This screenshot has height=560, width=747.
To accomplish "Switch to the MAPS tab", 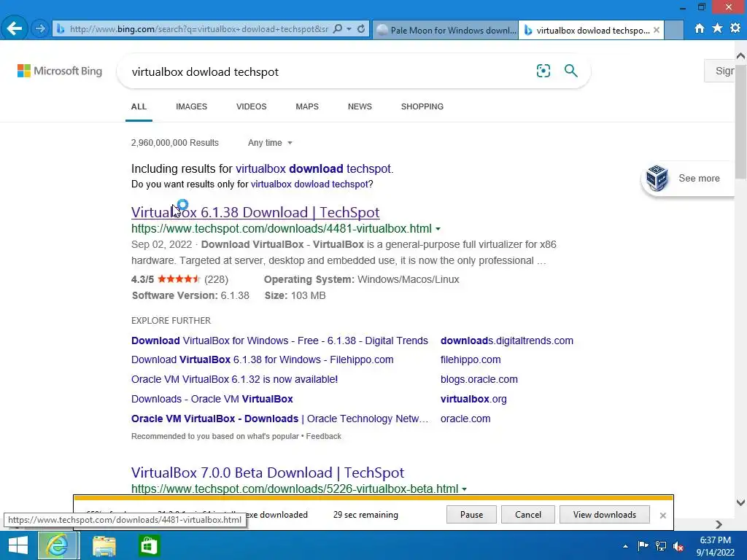I will (x=307, y=106).
